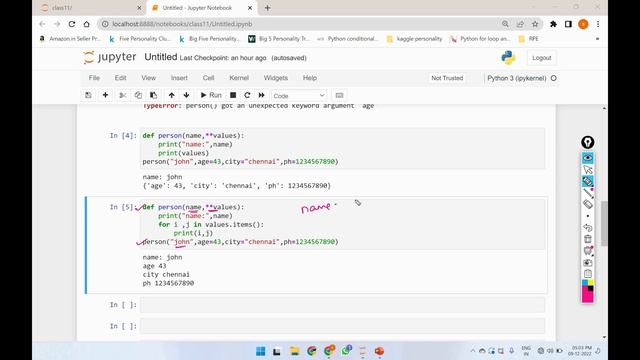Screen dimensions: 640x360
Task: Open the Chrome three-dot menu
Action: [598, 24]
